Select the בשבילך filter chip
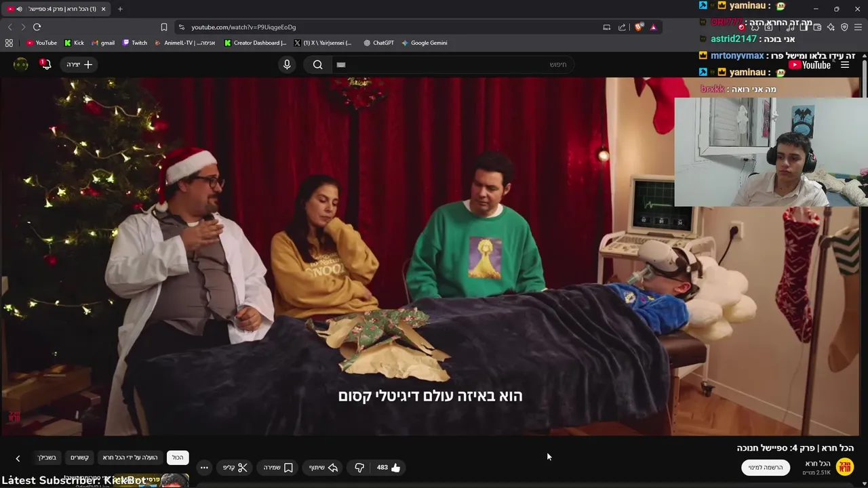The width and height of the screenshot is (868, 488). point(47,457)
